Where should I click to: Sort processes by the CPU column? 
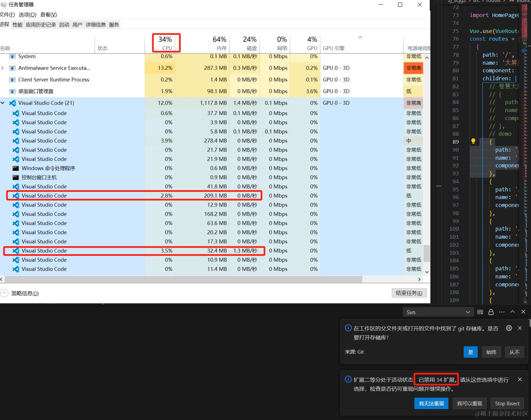pyautogui.click(x=160, y=43)
